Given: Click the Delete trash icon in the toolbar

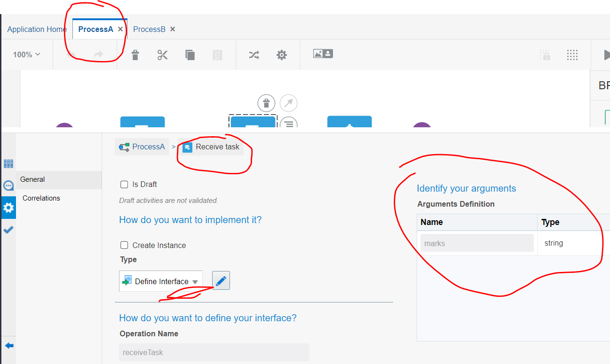Looking at the screenshot, I should (x=135, y=54).
